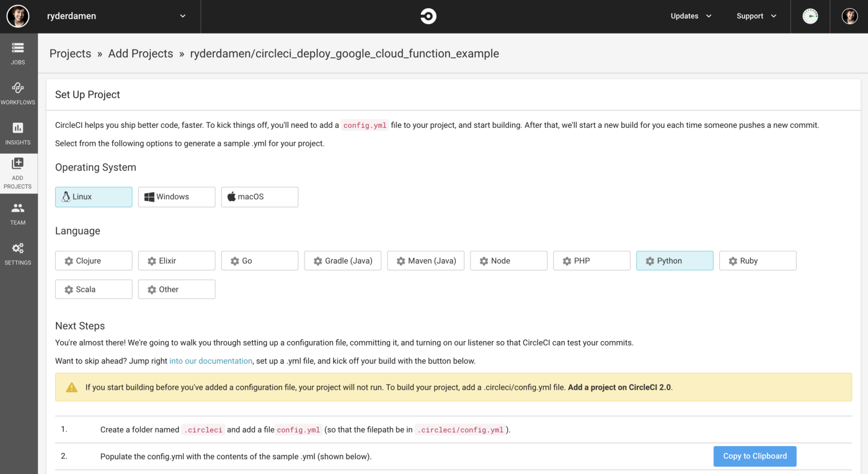
Task: Select the Windows operating system
Action: (x=177, y=197)
